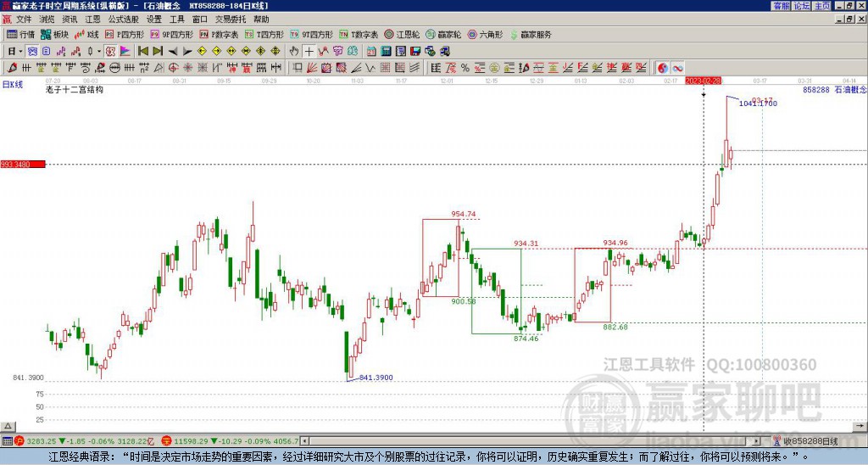Viewport: 868px width, 465px height.
Task: Step chart left with black arrow
Action: [173, 52]
